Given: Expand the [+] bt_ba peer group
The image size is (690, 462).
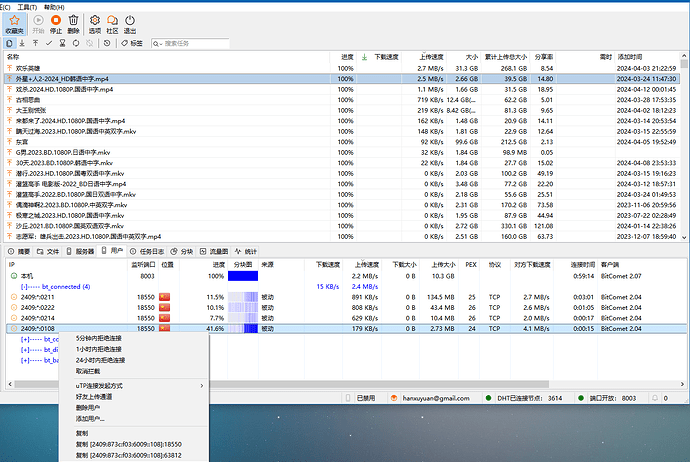Looking at the screenshot, I should point(25,360).
